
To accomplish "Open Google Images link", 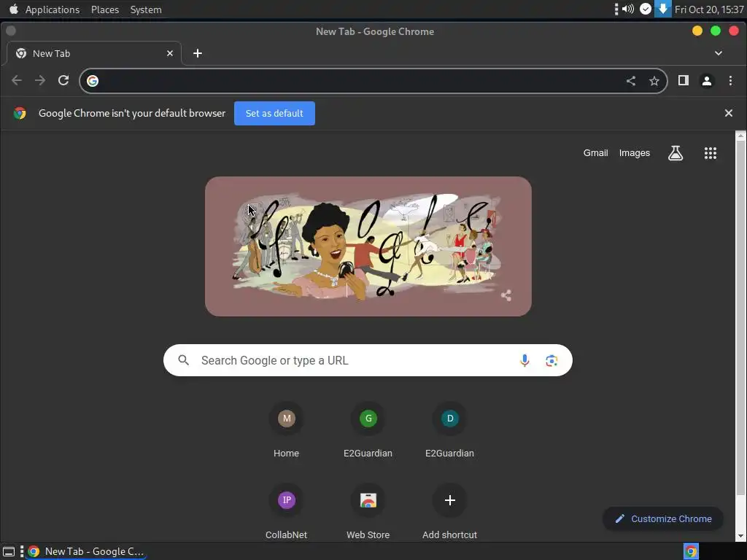I will (x=634, y=153).
